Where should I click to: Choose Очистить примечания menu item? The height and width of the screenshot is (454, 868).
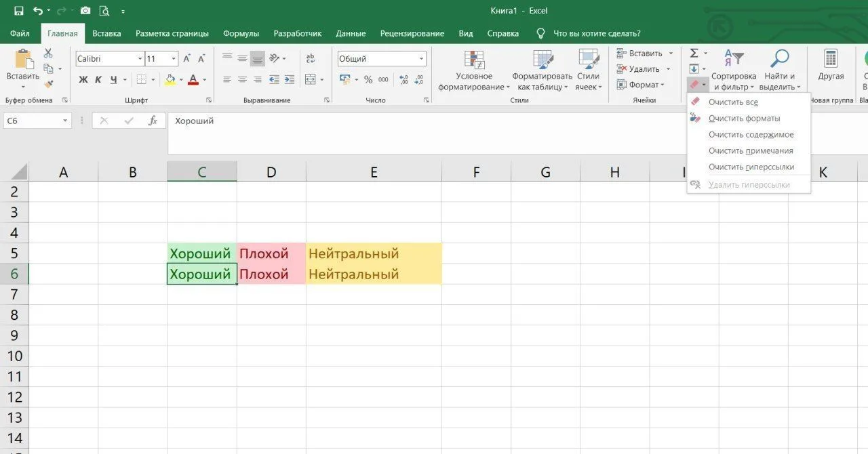(x=749, y=150)
